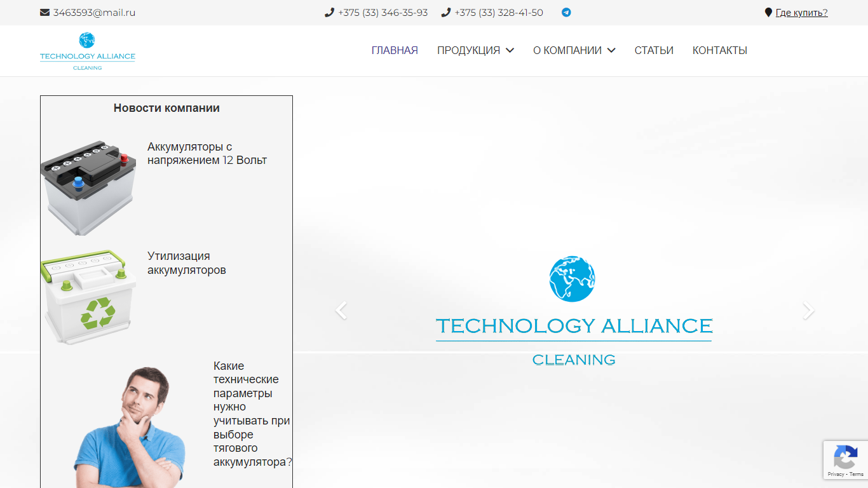Click the Новости компании heading
The width and height of the screenshot is (868, 488).
coord(166,108)
